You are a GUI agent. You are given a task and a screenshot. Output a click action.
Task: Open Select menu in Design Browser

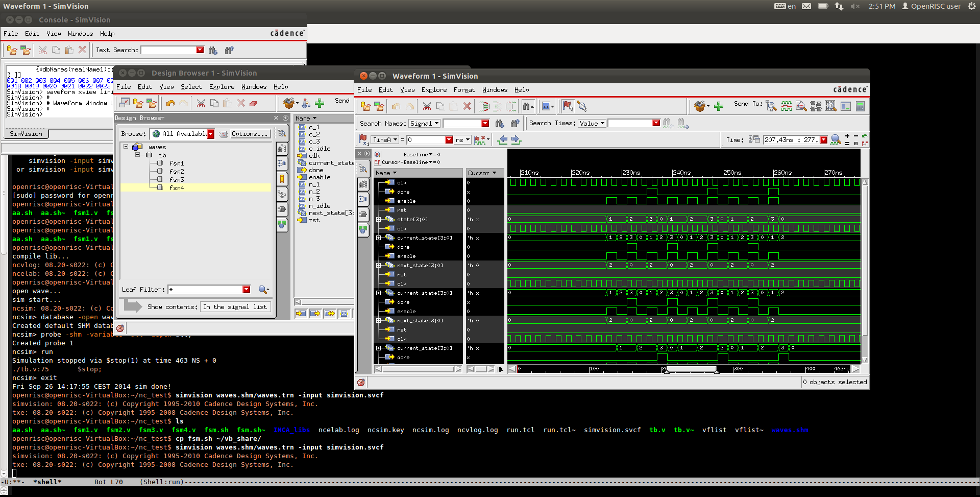point(191,86)
